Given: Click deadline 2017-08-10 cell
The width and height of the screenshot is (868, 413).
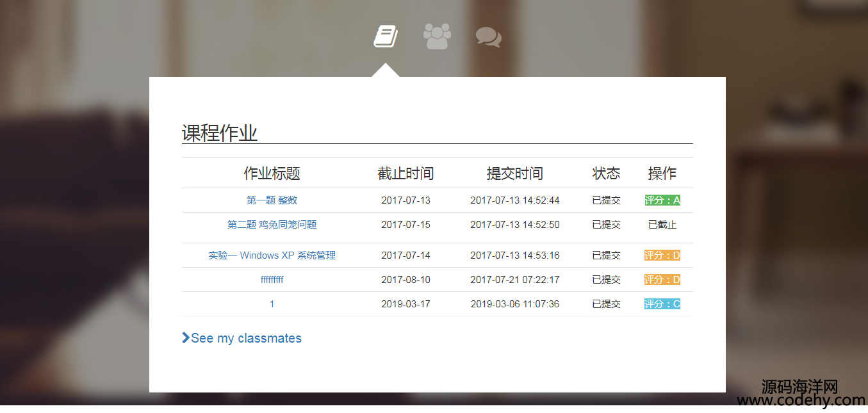Looking at the screenshot, I should pos(405,280).
